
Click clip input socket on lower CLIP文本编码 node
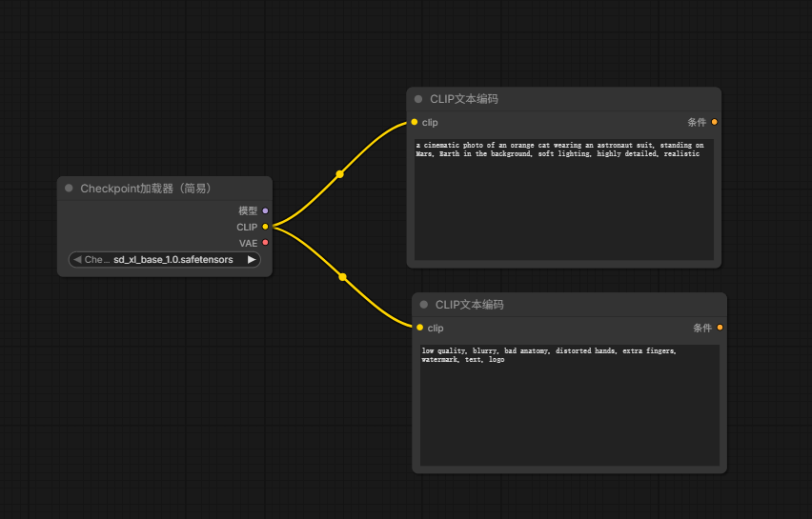(x=420, y=328)
